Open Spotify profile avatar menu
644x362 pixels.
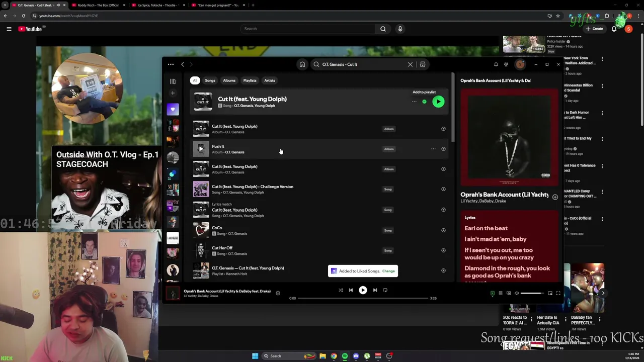520,64
